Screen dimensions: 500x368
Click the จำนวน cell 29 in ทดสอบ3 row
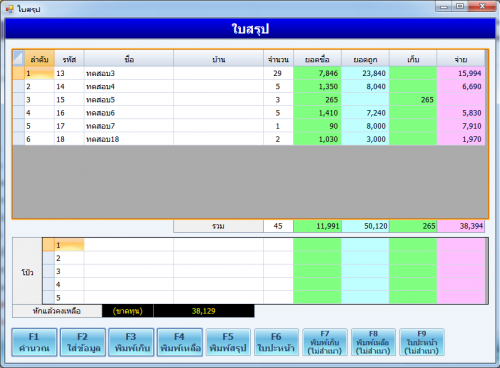click(x=278, y=73)
